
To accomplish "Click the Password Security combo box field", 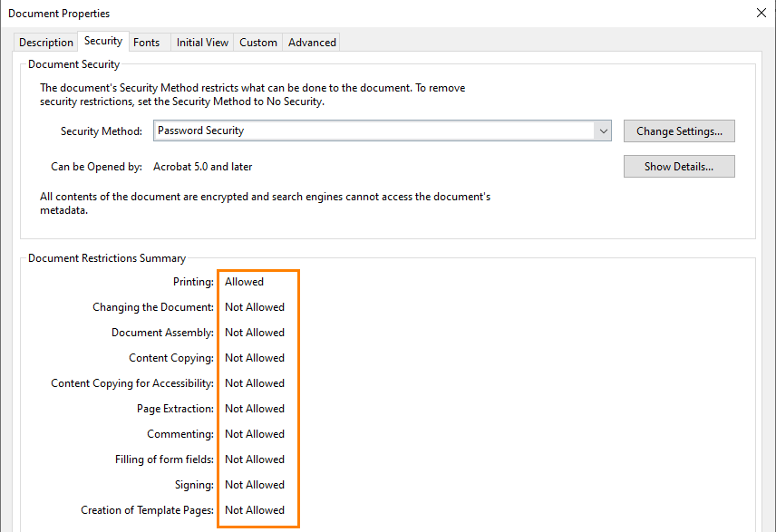I will (373, 131).
